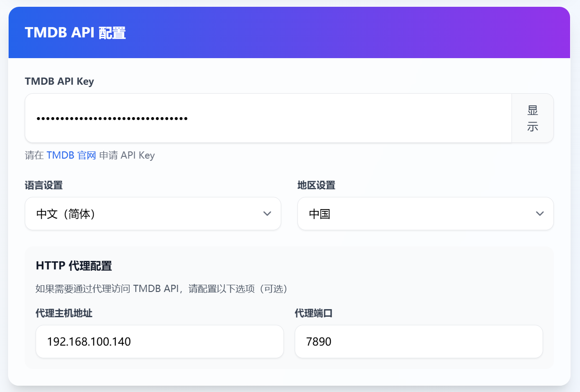Image resolution: width=580 pixels, height=392 pixels.
Task: Click the 申请 API Key hint text
Action: (127, 155)
